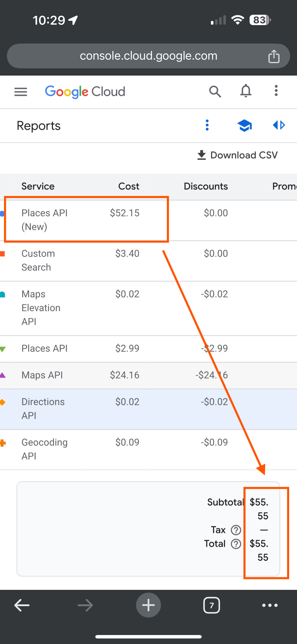Select the Places API (New) row
The image size is (297, 644).
coord(148,220)
